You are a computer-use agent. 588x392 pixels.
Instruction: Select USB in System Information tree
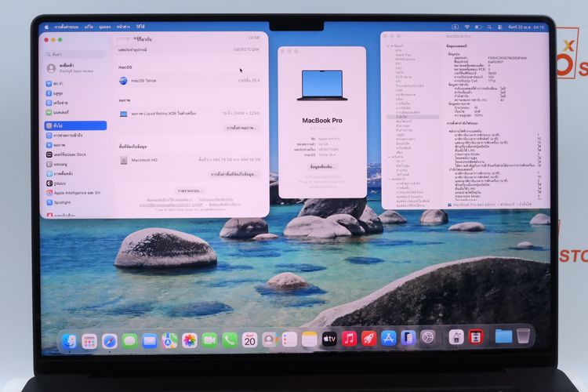(x=398, y=90)
